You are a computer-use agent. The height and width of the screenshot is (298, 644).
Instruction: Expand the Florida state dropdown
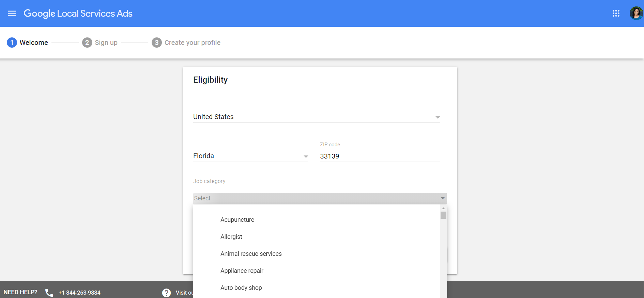tap(250, 156)
